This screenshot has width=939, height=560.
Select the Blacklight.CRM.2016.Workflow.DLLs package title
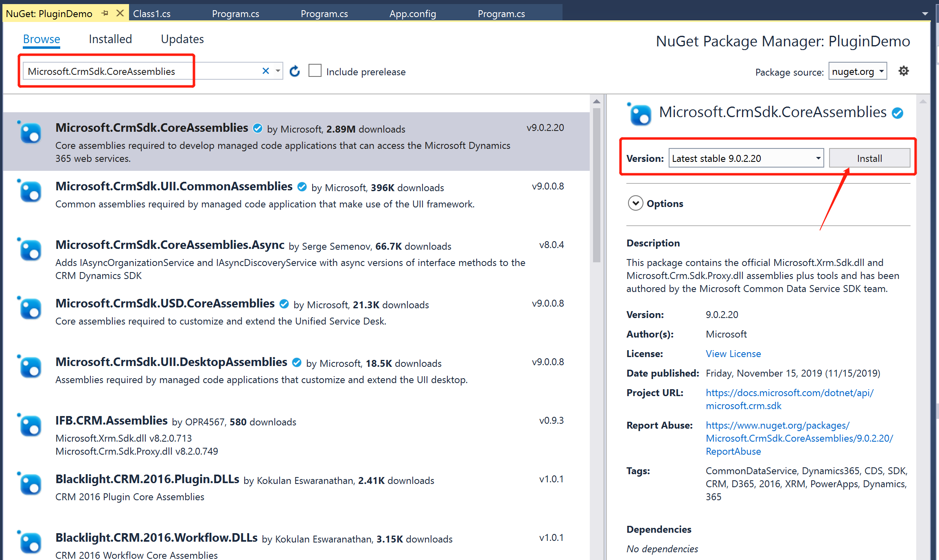tap(156, 538)
